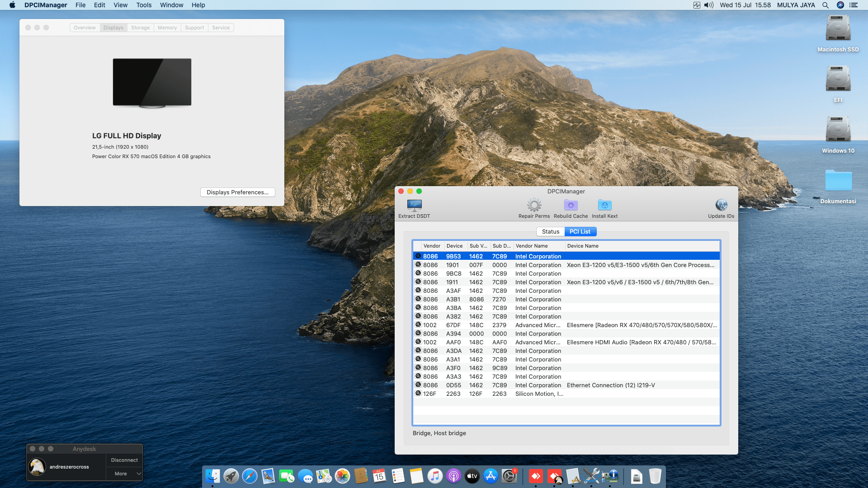868x488 pixels.
Task: Click the Siri icon in the menu bar
Action: [840, 5]
